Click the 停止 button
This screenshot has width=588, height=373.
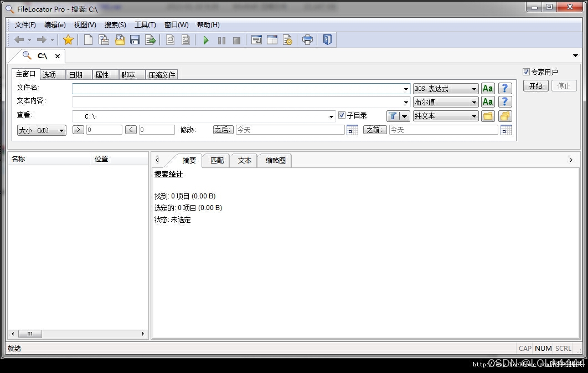tap(564, 86)
